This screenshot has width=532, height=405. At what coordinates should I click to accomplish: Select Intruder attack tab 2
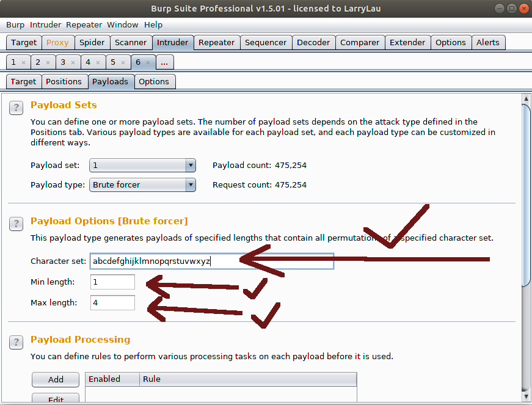coord(38,62)
